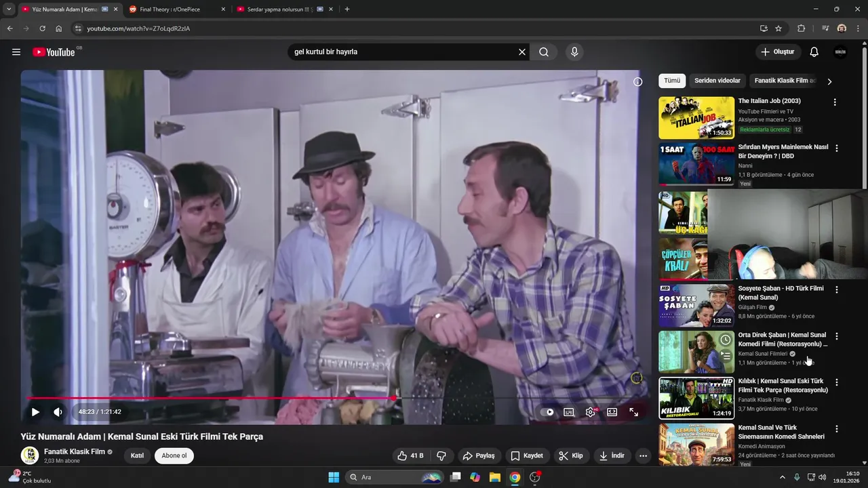Open options for Kılıbık video
868x488 pixels.
pyautogui.click(x=836, y=382)
